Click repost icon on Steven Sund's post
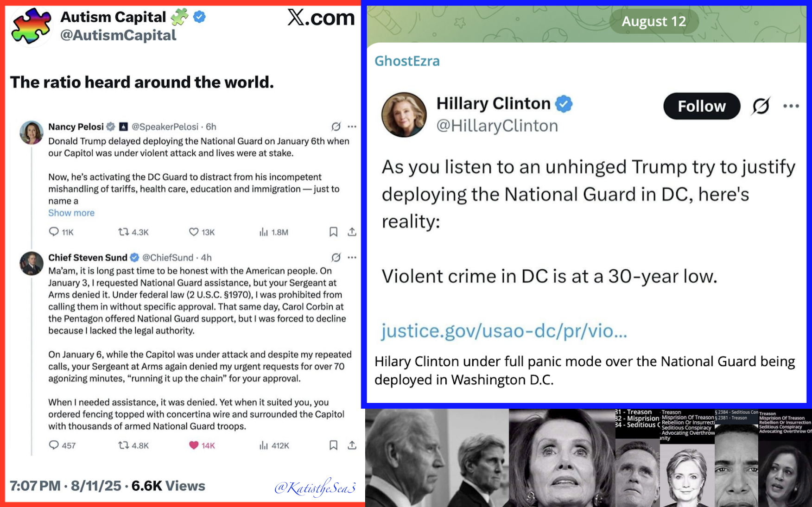This screenshot has height=507, width=812. click(x=123, y=445)
